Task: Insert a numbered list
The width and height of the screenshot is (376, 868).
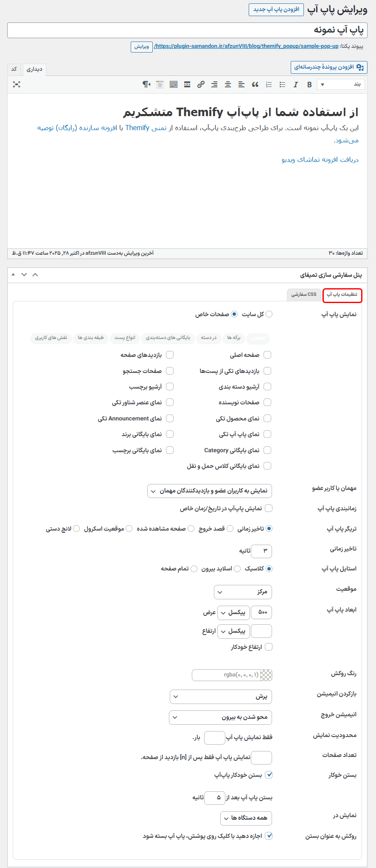Action: (x=269, y=85)
